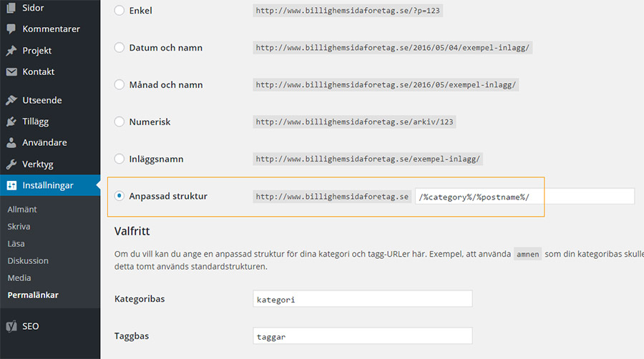This screenshot has width=644, height=359.
Task: Open the Allmänt settings submenu
Action: pos(22,210)
